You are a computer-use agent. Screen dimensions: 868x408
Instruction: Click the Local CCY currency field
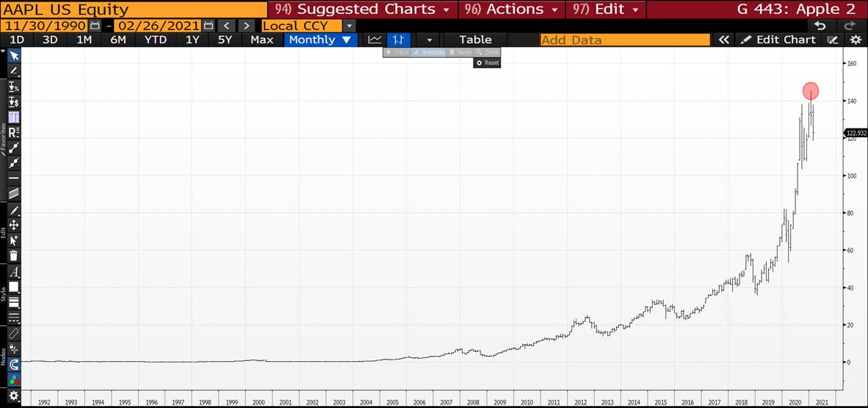pos(302,26)
